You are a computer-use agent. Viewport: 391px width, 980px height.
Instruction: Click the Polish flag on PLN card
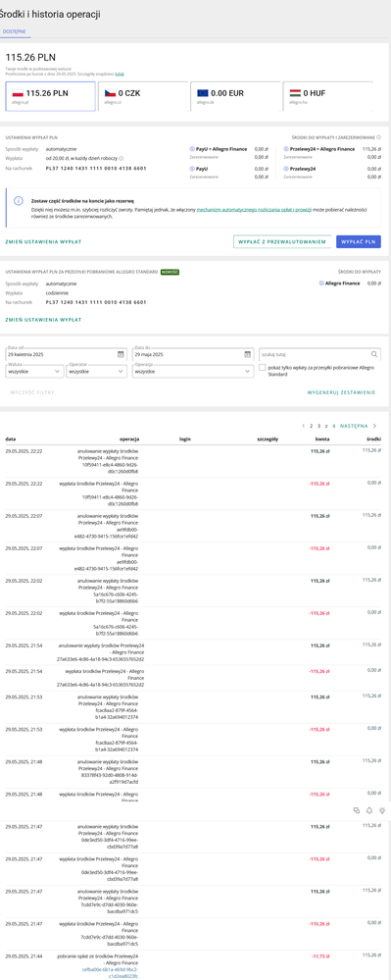point(18,93)
